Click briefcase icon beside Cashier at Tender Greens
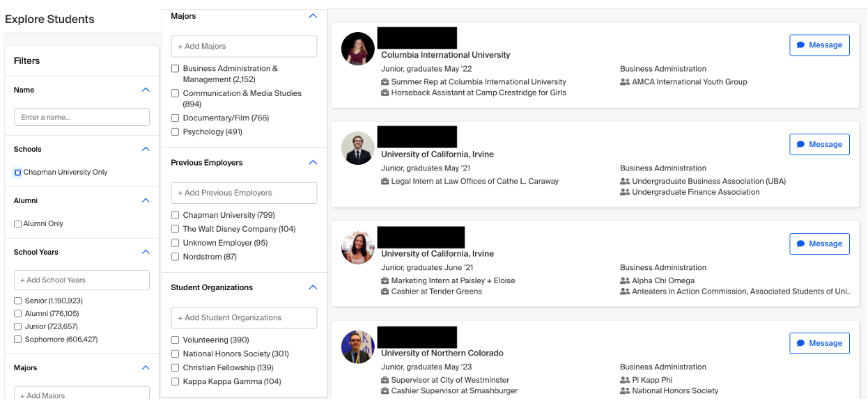The height and width of the screenshot is (414, 868). tap(385, 292)
